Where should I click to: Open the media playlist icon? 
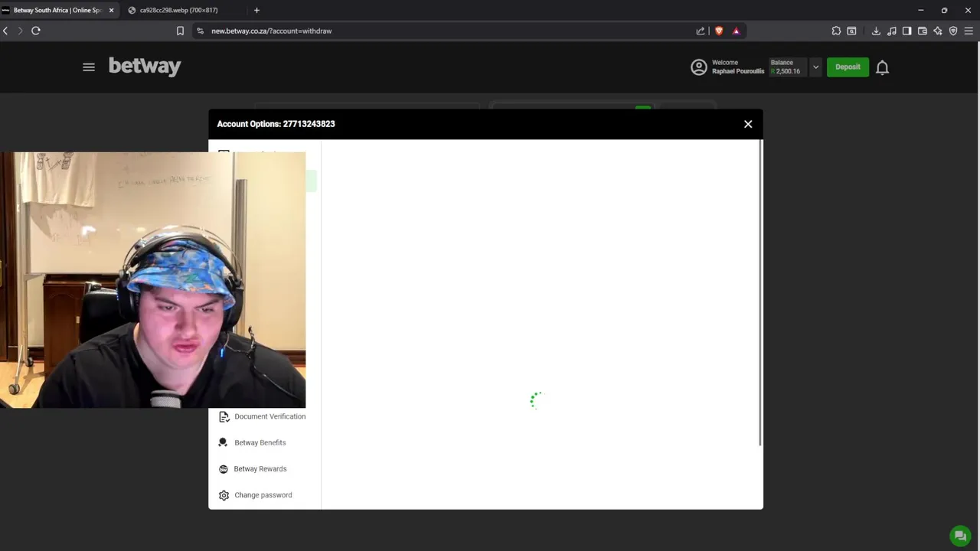pos(892,31)
